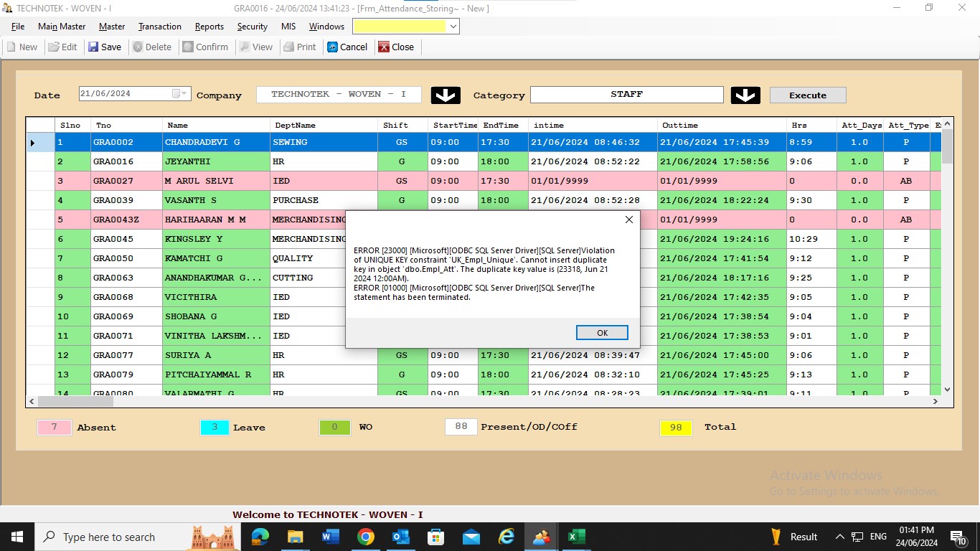Open the Reports menu
The image size is (980, 551).
[209, 27]
